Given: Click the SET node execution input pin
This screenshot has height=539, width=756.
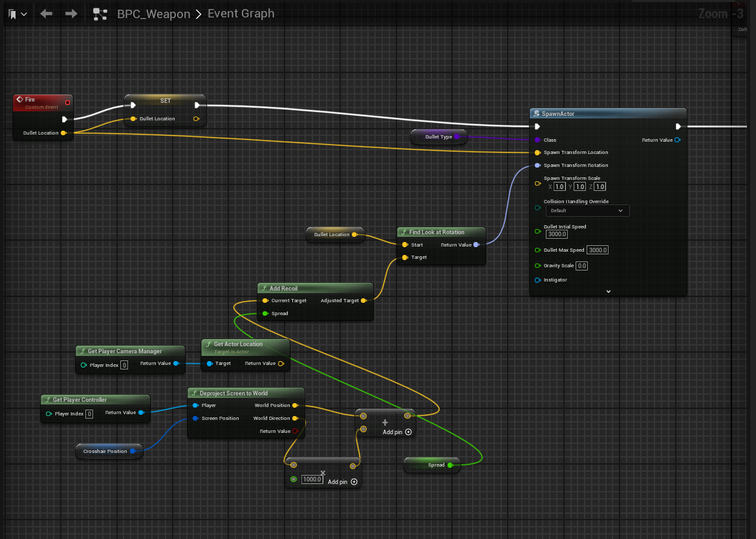Looking at the screenshot, I should point(133,105).
